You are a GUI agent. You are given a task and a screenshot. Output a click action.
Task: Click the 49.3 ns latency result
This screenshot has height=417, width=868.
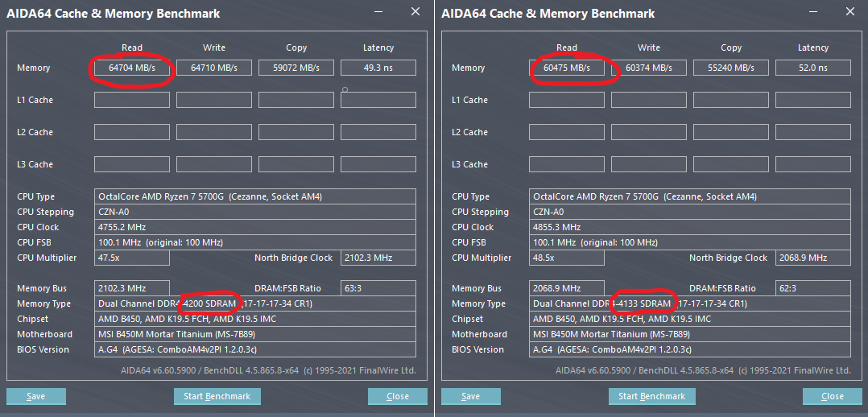378,68
